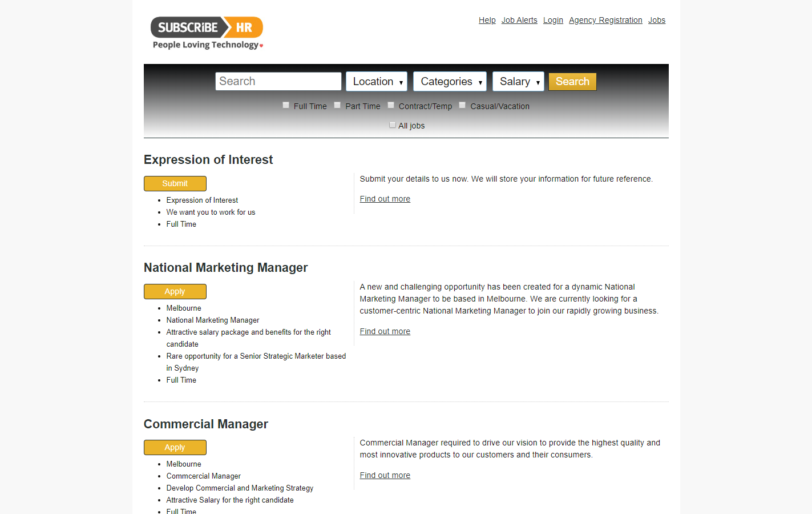Submit an Expression of Interest
Screen dimensions: 812x514
pos(175,183)
